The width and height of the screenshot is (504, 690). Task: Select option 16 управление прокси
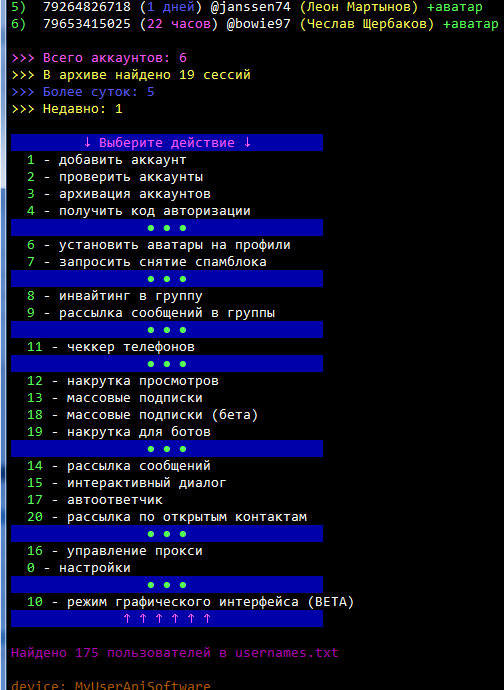(115, 551)
